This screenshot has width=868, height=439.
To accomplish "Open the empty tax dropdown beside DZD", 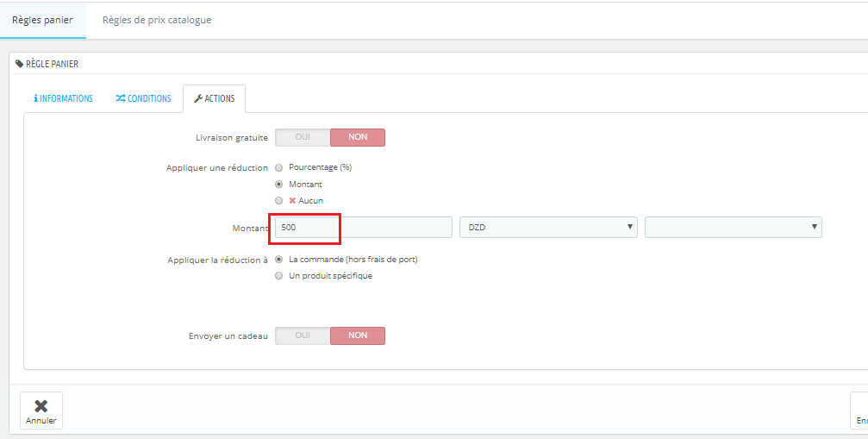I will [x=734, y=227].
